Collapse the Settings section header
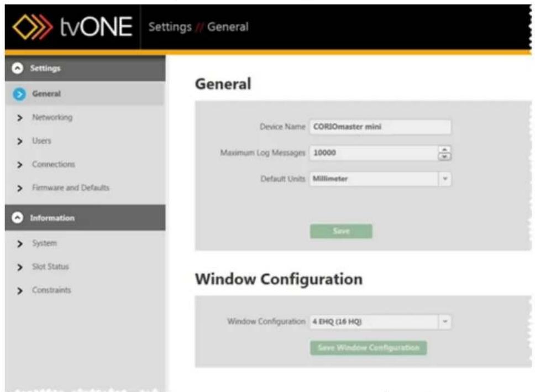 85,69
